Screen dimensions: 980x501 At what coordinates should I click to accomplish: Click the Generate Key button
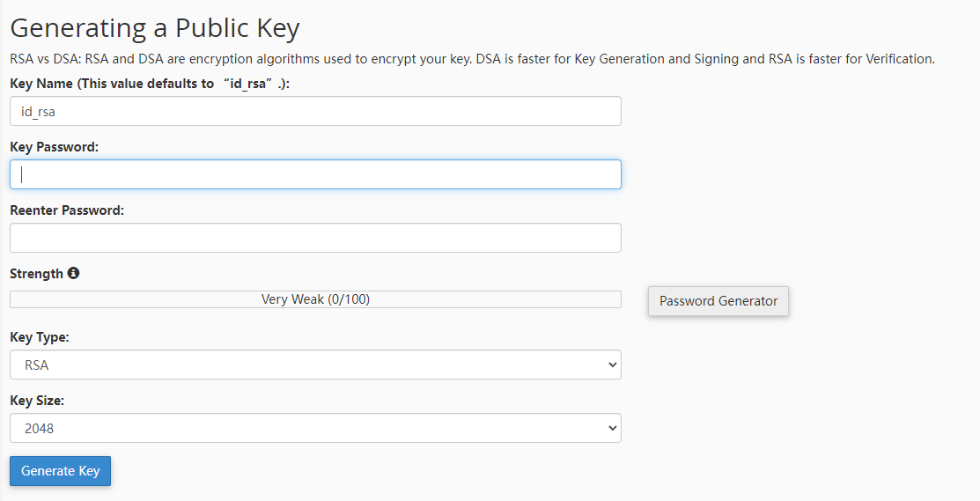tap(60, 471)
